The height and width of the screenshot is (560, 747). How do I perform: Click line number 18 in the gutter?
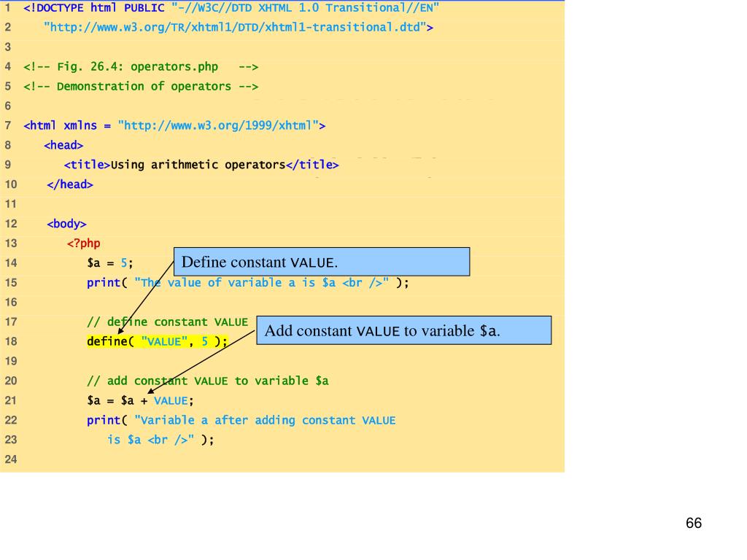click(11, 341)
